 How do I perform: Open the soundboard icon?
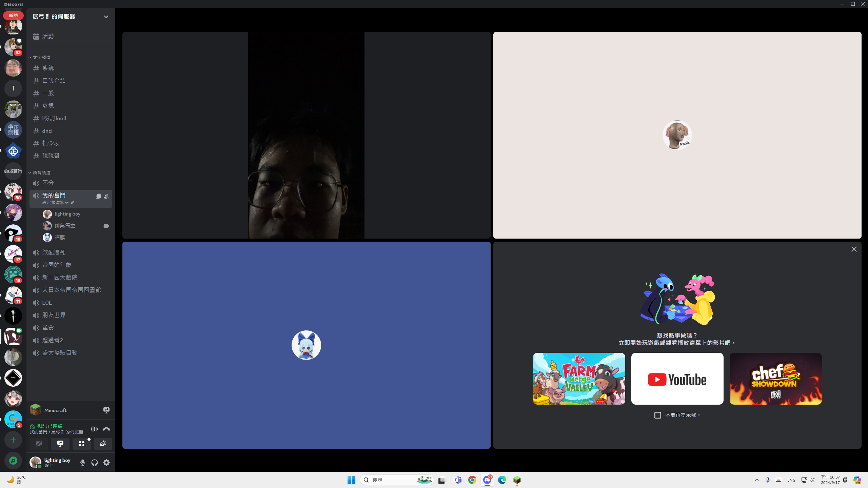103,444
